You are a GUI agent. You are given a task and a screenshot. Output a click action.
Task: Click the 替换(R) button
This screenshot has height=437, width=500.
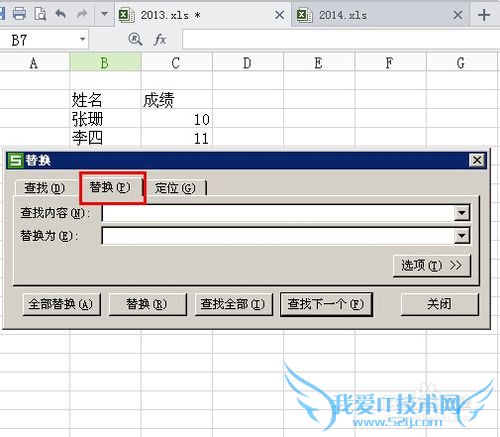(147, 304)
